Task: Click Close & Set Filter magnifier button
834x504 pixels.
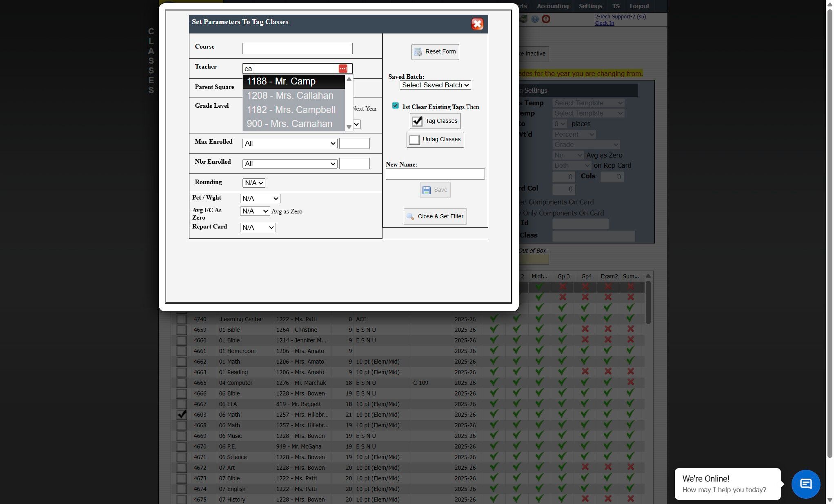Action: (x=435, y=217)
